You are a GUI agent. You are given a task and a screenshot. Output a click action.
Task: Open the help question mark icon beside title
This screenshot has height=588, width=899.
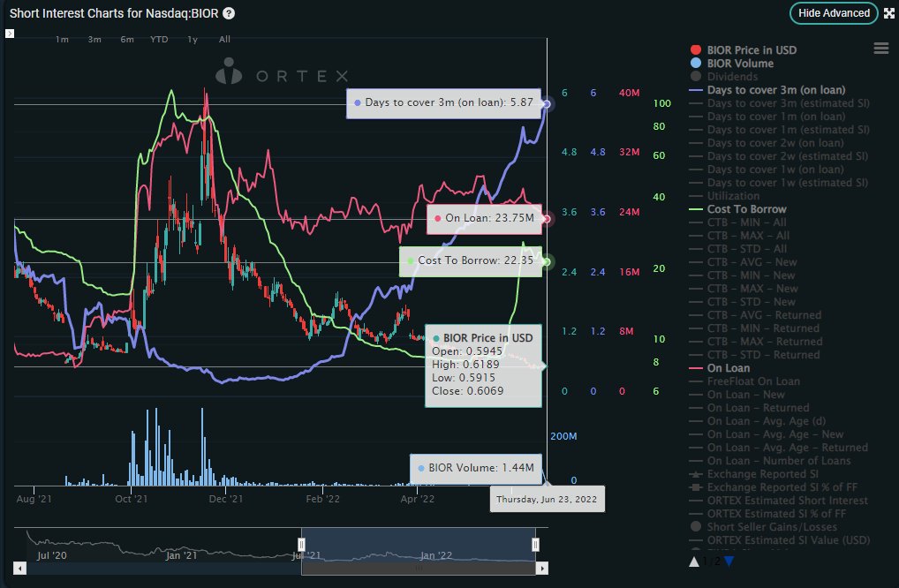[229, 13]
